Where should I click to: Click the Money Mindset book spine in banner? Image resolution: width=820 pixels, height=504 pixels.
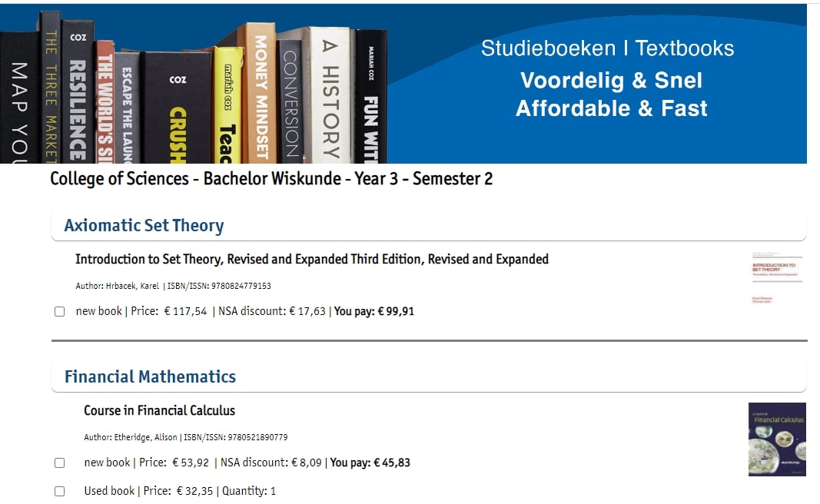point(260,92)
